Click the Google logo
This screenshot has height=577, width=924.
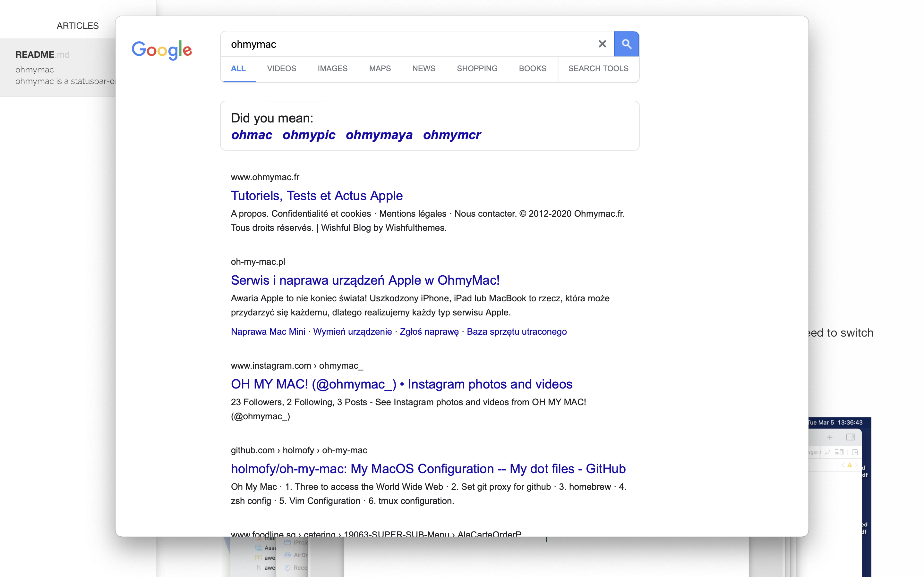click(162, 50)
